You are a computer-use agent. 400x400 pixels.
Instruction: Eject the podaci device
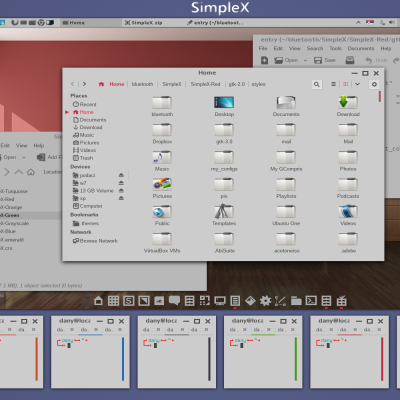point(121,175)
